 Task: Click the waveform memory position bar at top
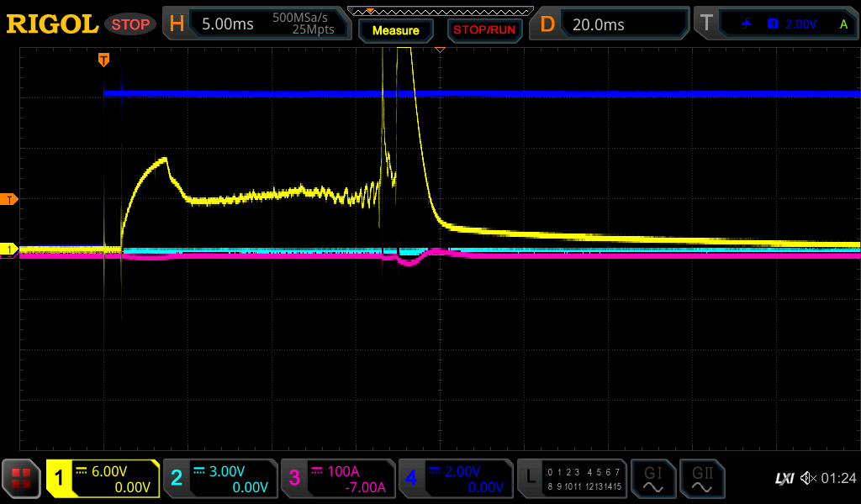coord(440,11)
